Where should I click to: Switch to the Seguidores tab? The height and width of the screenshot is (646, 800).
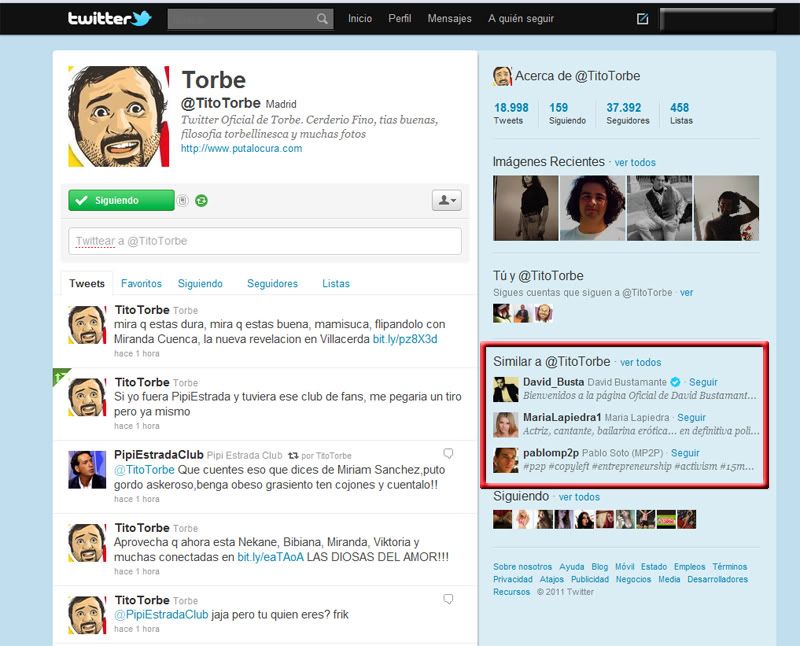tap(272, 284)
